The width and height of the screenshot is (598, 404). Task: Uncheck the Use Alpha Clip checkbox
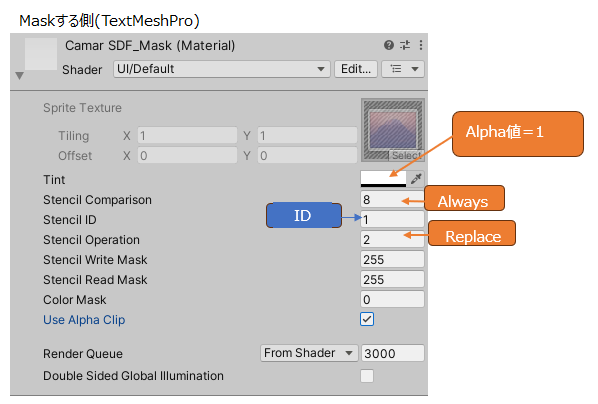367,319
